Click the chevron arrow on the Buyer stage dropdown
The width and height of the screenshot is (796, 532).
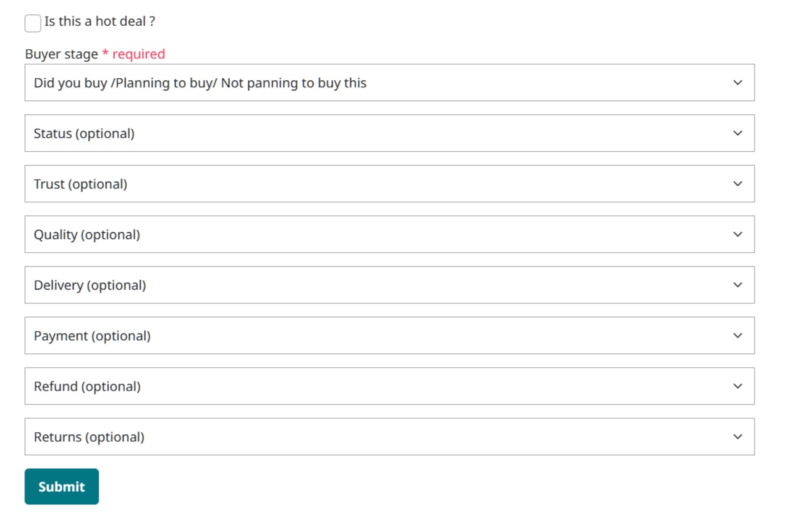click(737, 83)
